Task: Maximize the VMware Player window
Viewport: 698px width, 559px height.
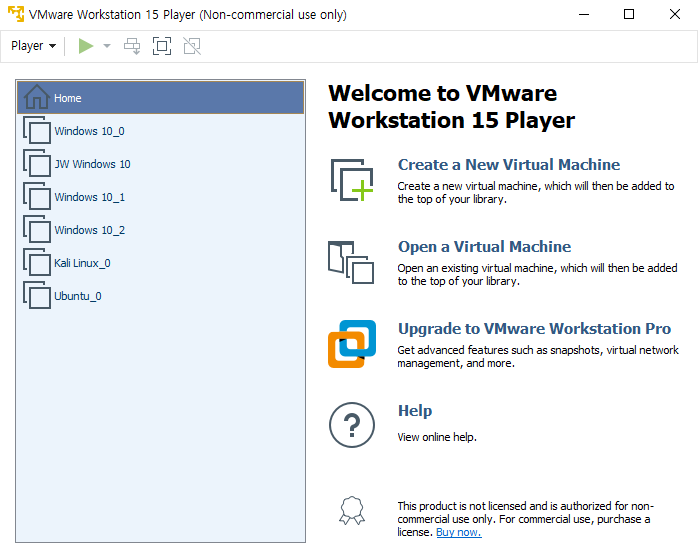Action: (x=629, y=14)
